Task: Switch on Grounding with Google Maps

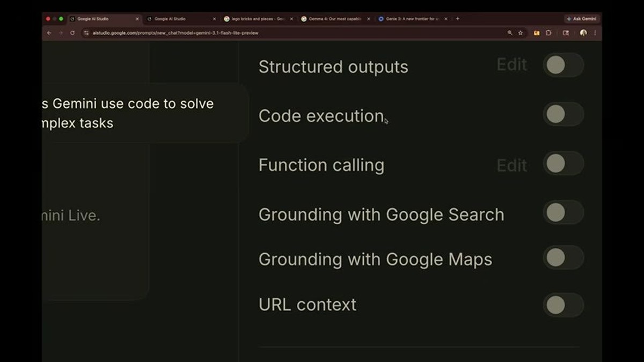Action: pos(563,258)
